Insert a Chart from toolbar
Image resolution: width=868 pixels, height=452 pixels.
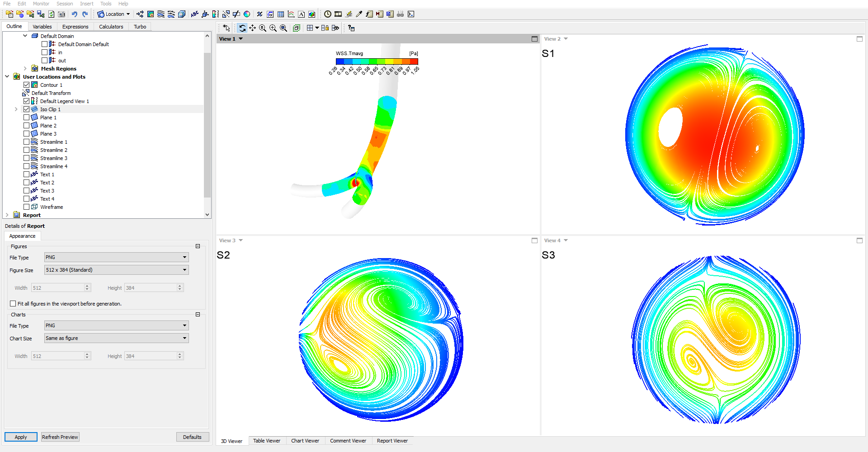[x=291, y=14]
